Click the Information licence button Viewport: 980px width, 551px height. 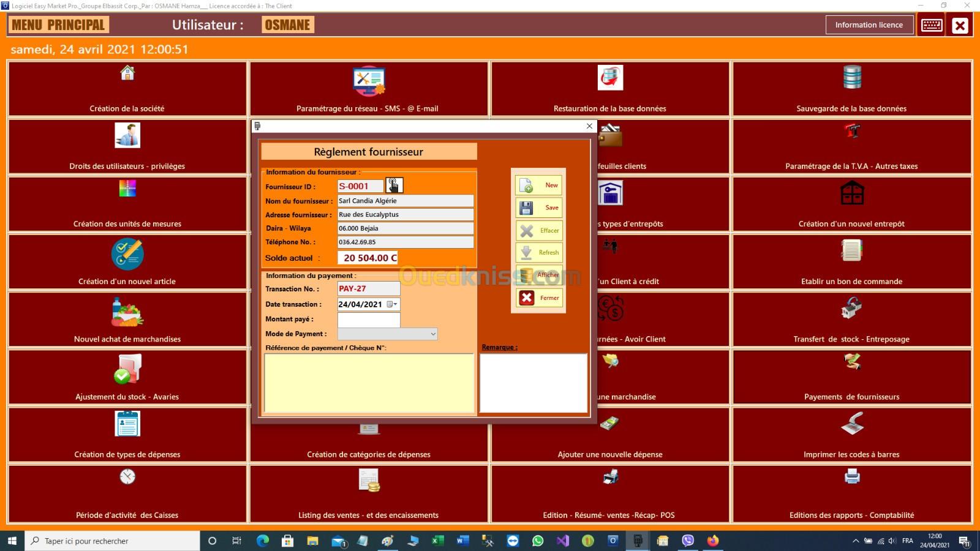869,25
